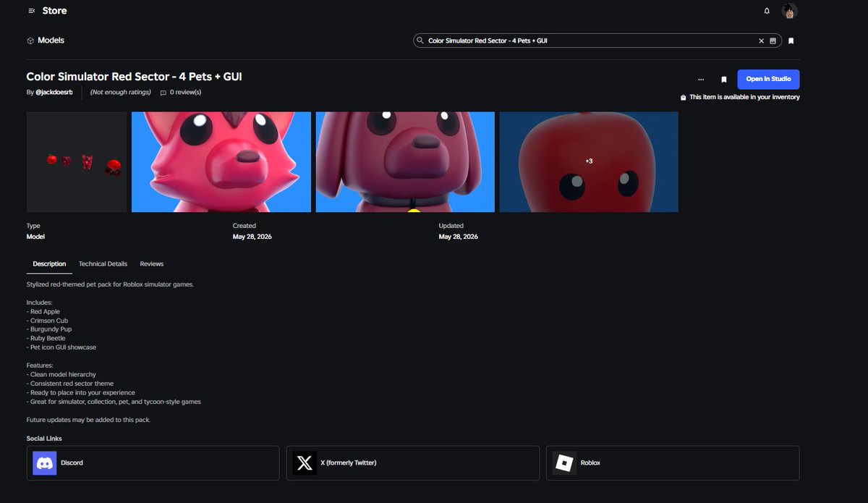Click the (Not enough ratings) text
The height and width of the screenshot is (503, 868).
click(x=121, y=92)
